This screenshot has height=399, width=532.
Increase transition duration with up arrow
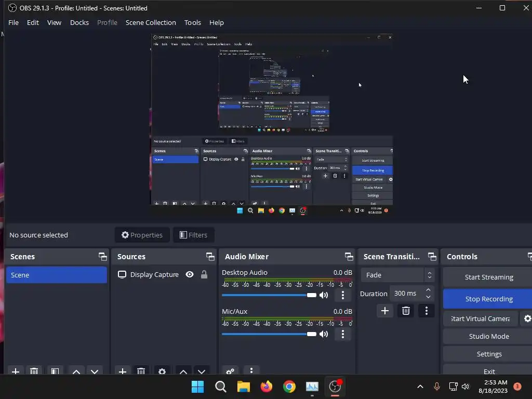tap(429, 290)
